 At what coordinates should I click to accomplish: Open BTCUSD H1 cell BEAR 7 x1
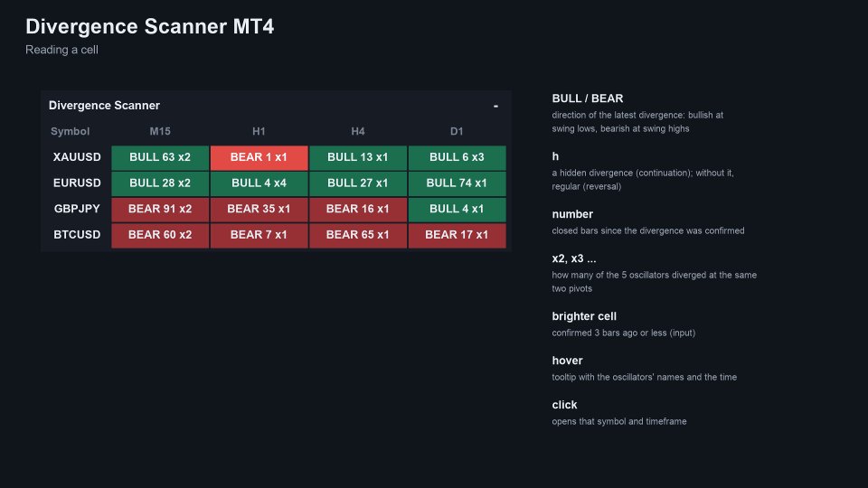pyautogui.click(x=259, y=235)
